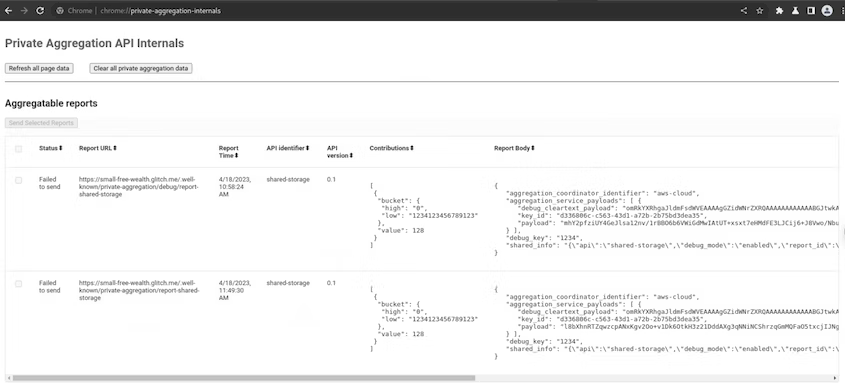The height and width of the screenshot is (387, 845).
Task: Sort table by Report Time column
Action: [x=228, y=151]
